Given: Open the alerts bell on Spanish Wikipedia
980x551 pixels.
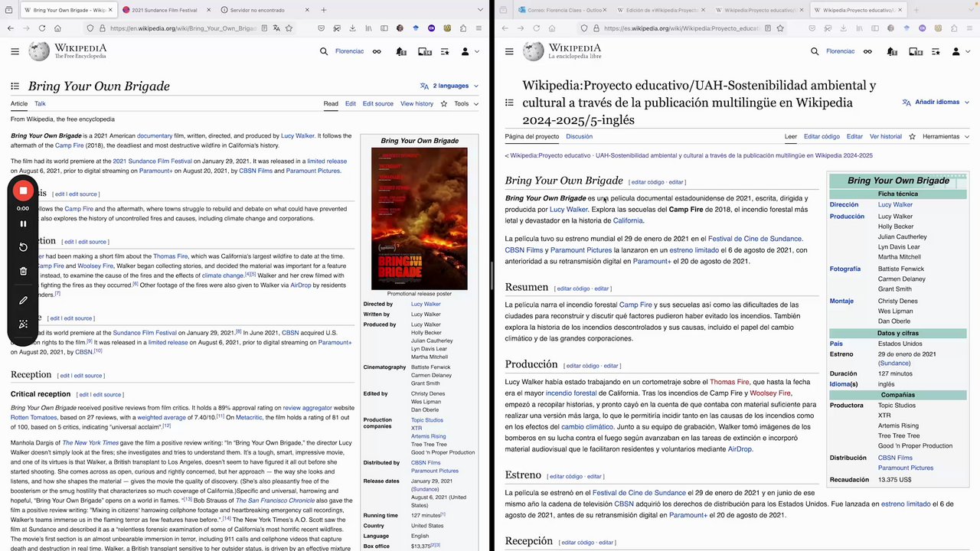Looking at the screenshot, I should coord(891,51).
